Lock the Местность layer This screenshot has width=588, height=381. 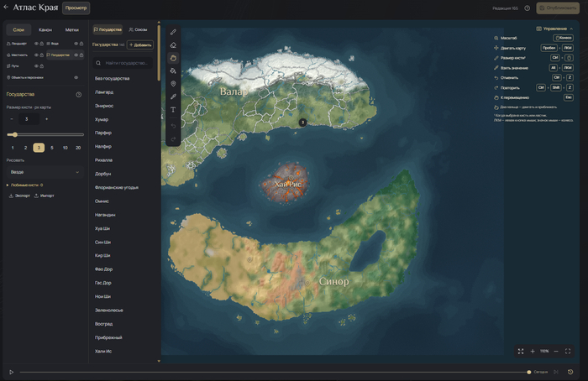pyautogui.click(x=42, y=55)
